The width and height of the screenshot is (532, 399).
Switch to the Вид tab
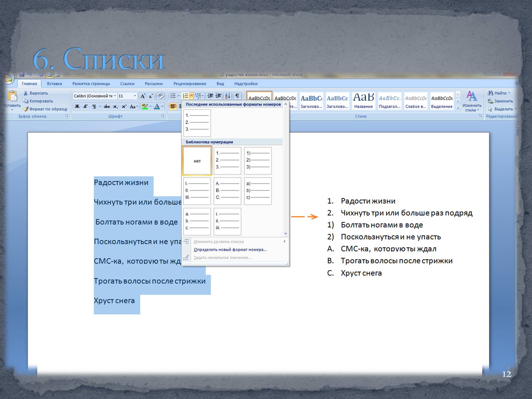tap(220, 84)
